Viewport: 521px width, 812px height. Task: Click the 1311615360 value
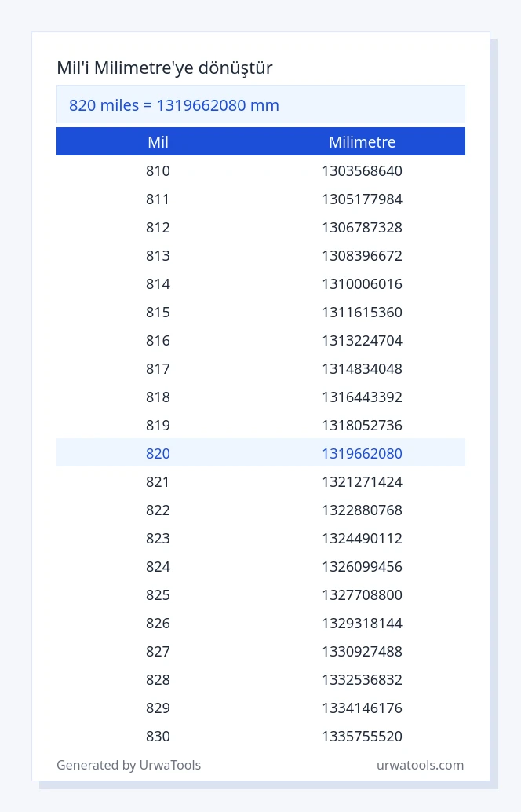pos(363,312)
